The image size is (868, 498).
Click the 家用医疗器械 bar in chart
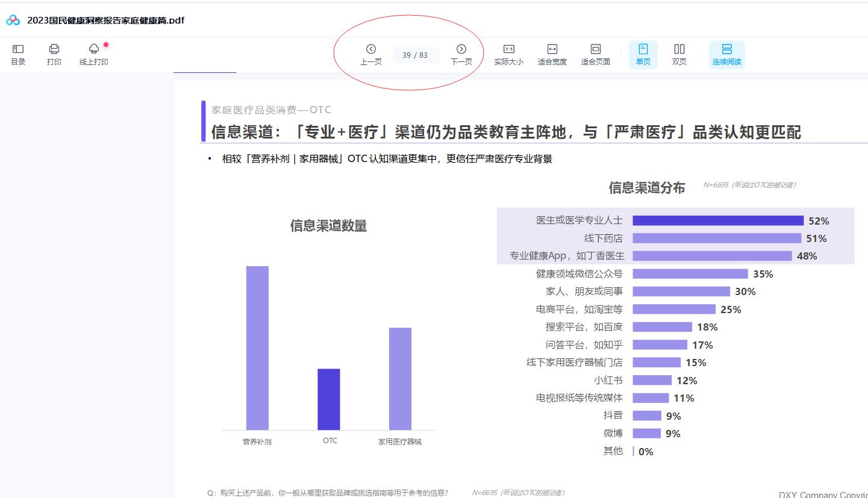click(400, 379)
